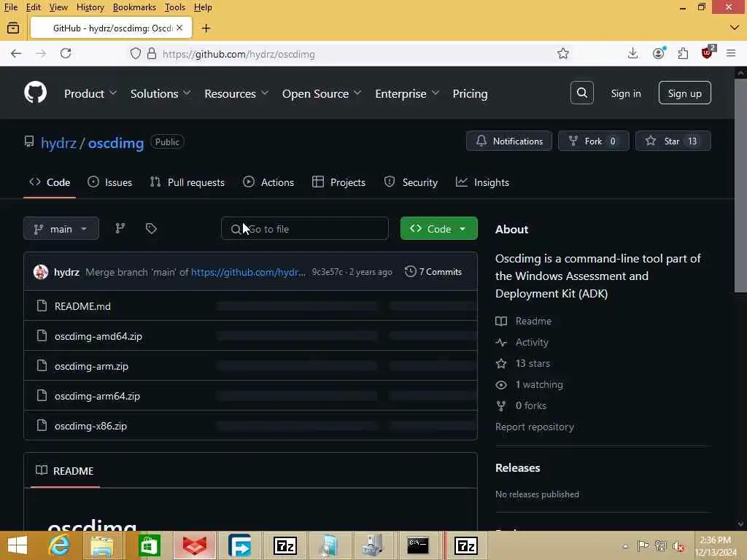
Task: Open oscdimg-amd64.zip file
Action: pos(98,336)
